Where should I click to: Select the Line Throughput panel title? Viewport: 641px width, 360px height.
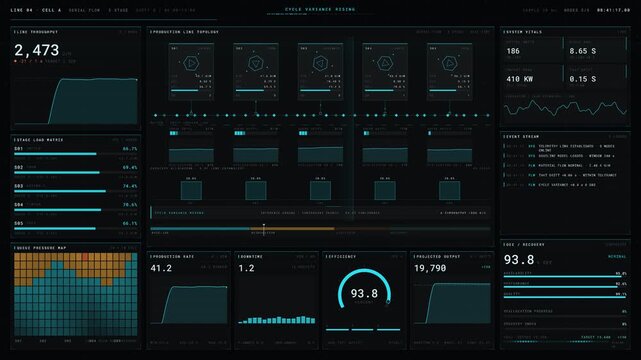(x=36, y=32)
